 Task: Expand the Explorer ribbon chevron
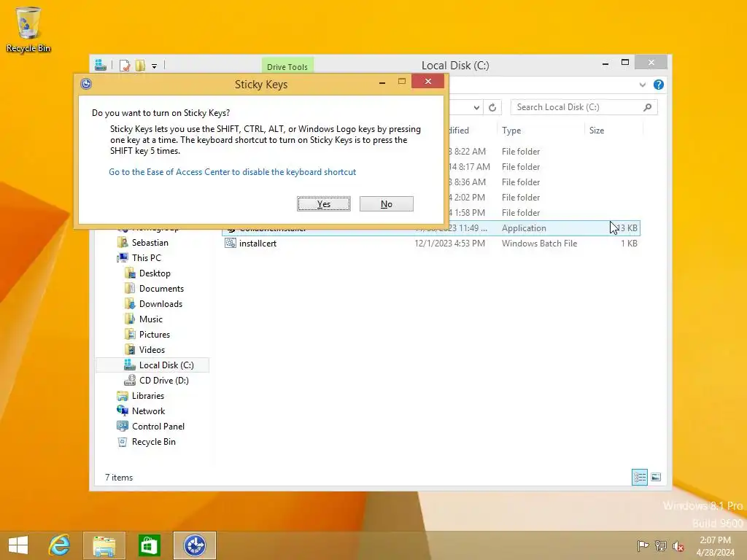click(x=642, y=85)
